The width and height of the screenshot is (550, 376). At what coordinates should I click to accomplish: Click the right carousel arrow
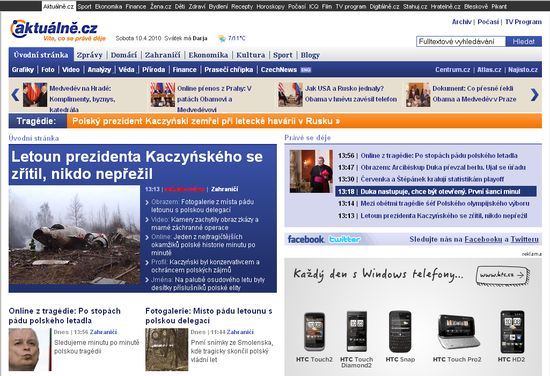(534, 95)
